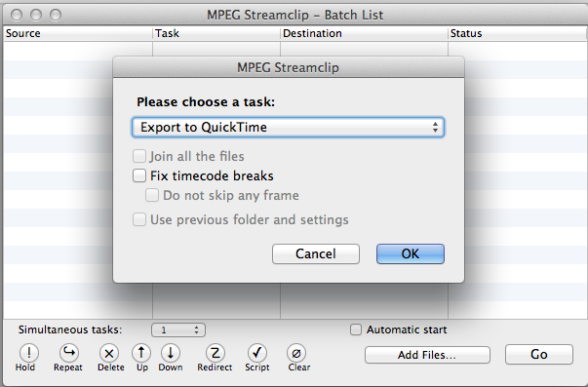Select the Repeat arrow icon

(69, 353)
